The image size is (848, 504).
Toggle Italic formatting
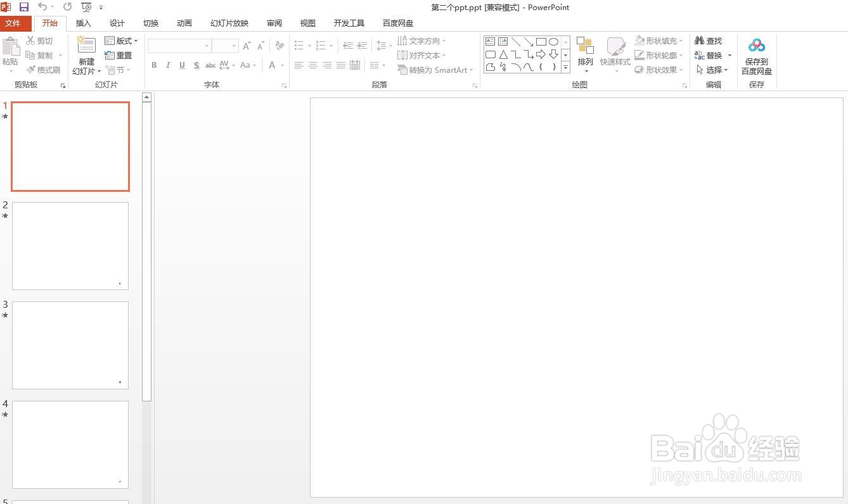168,65
